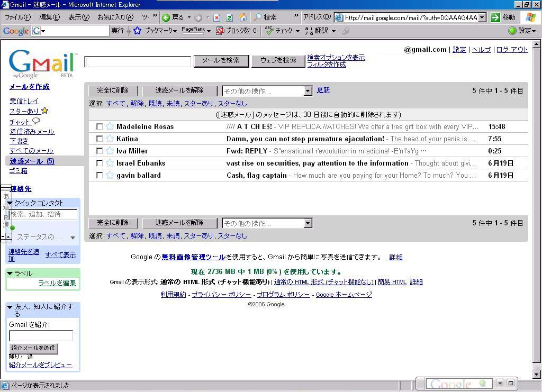Collapse the 友人、知人に紹介する section
This screenshot has height=392, width=542.
click(10, 307)
